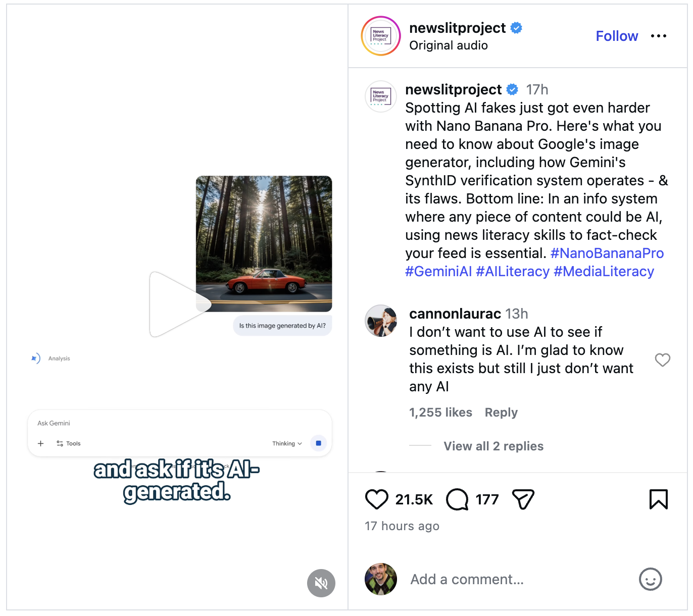Click the #MediaLiteracy hashtag

pos(604,272)
